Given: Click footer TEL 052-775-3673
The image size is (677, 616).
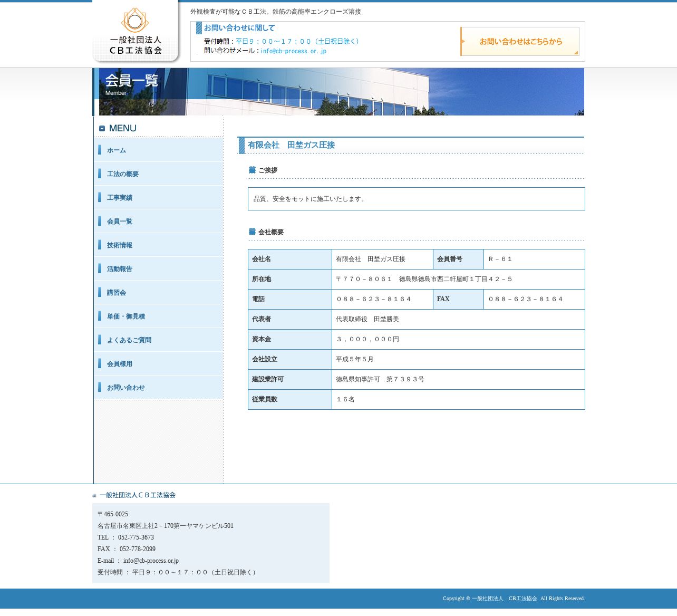Looking at the screenshot, I should (x=125, y=537).
